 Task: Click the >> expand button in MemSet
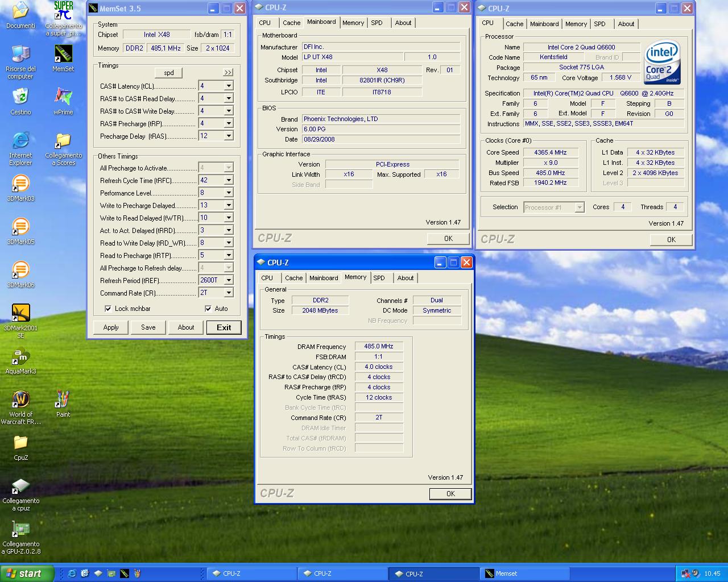pyautogui.click(x=228, y=73)
